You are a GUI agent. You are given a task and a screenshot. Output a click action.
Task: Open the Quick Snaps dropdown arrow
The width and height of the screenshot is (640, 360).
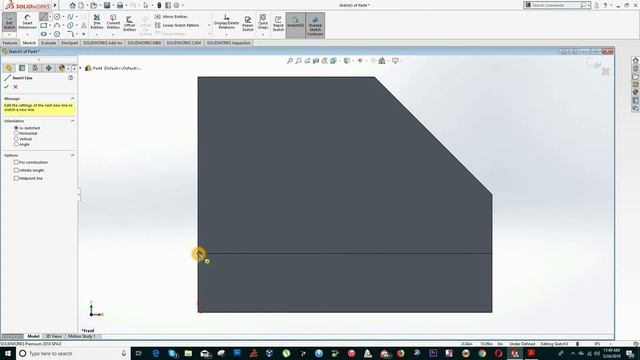263,35
